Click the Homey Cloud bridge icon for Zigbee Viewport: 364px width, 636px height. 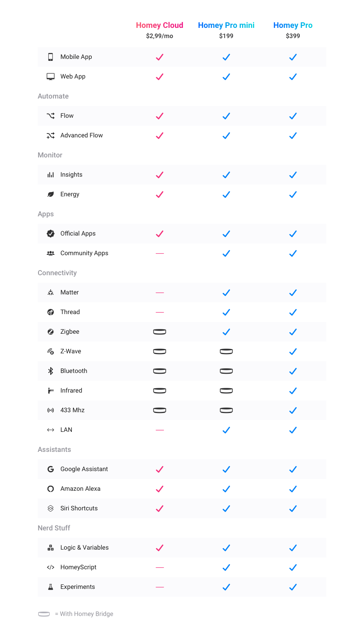pyautogui.click(x=160, y=332)
